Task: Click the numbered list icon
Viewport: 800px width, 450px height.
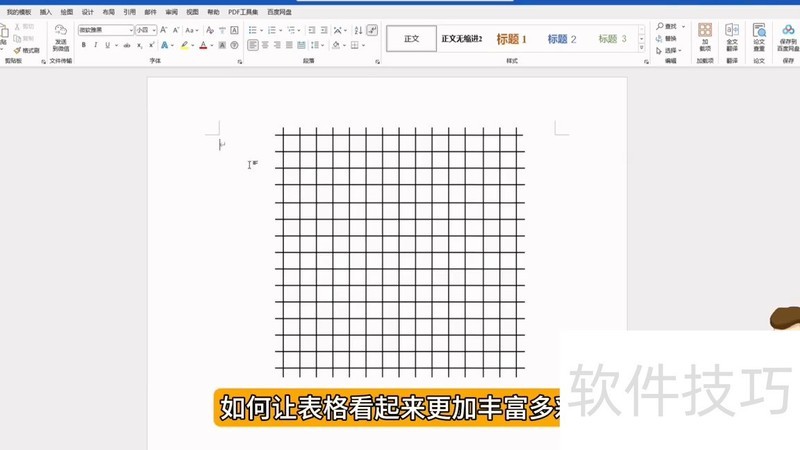Action: click(271, 30)
